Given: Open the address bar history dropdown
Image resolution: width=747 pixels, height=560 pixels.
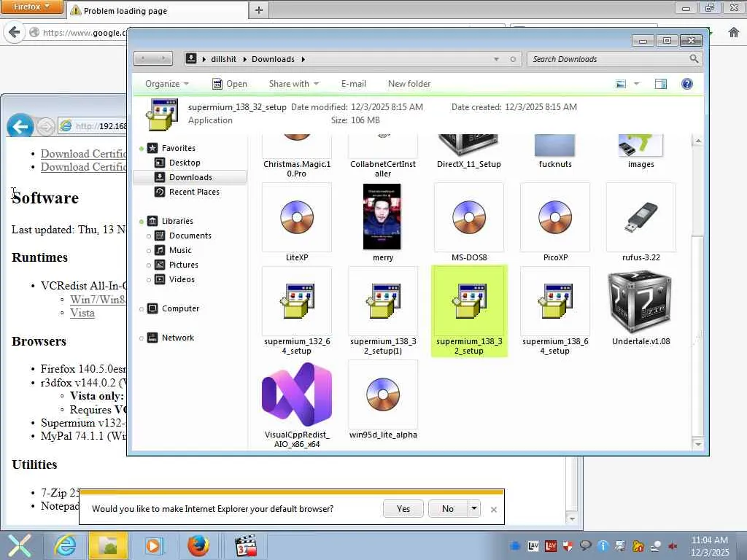Looking at the screenshot, I should 496,60.
